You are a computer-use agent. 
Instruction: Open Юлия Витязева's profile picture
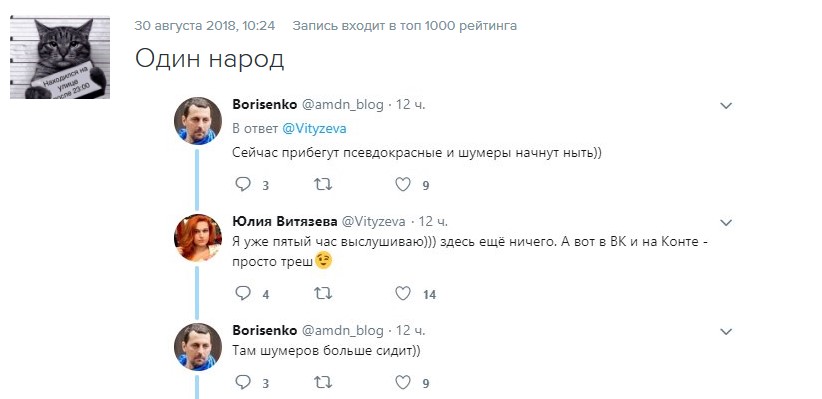point(198,238)
